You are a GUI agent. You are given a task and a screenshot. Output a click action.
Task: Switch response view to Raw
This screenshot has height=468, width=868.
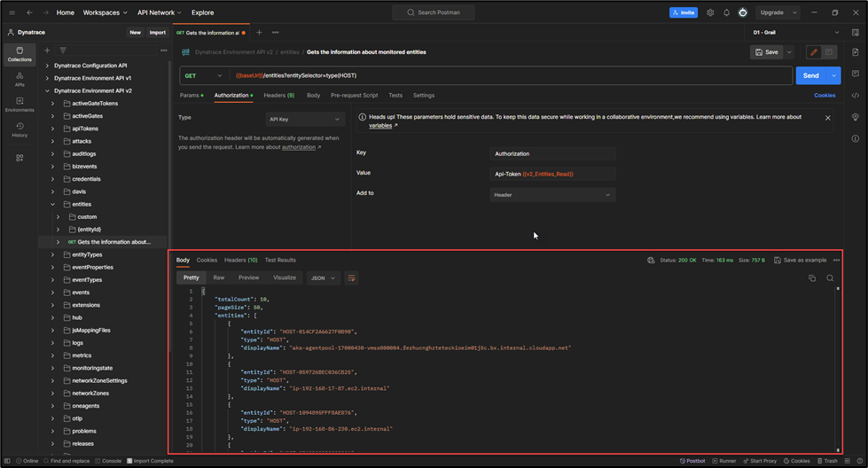218,277
